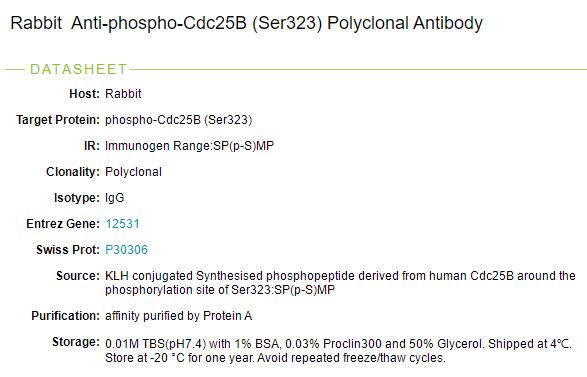Click the Entrez Gene label
Image resolution: width=587 pixels, height=377 pixels.
point(63,224)
